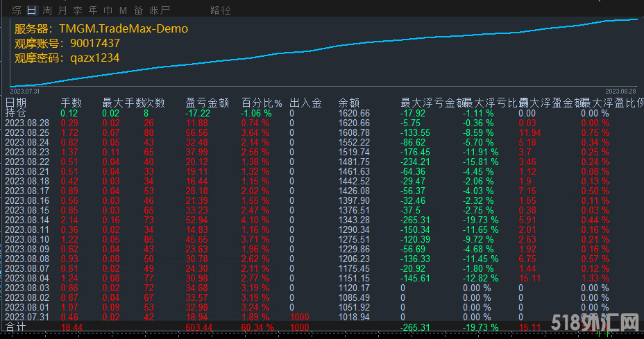
Task: Click the 盈亏金额 column header
Action: point(207,103)
